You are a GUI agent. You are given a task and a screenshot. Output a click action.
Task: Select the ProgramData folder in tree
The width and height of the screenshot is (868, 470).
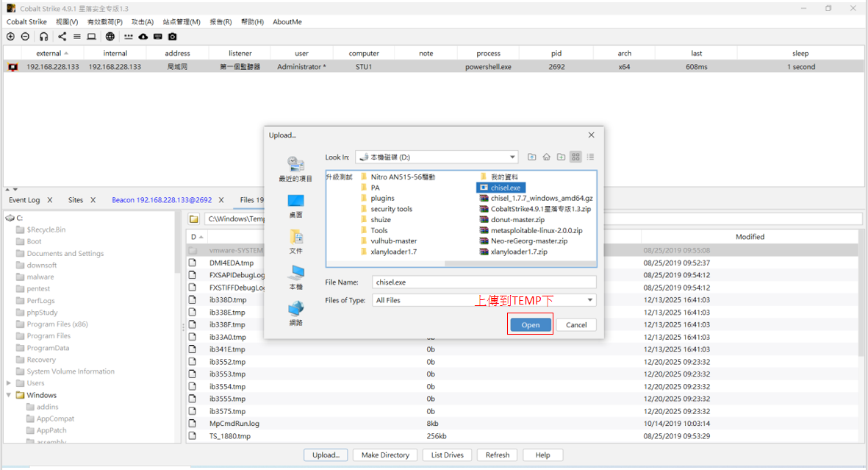[49, 348]
